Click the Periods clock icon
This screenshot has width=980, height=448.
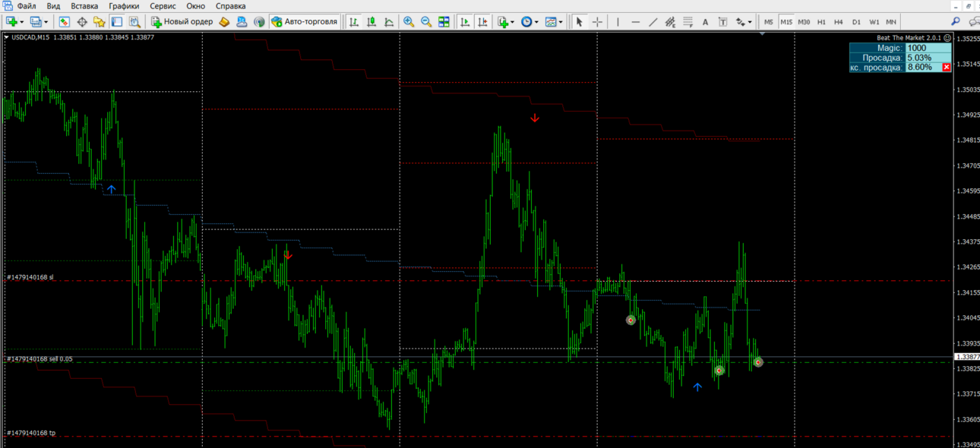tap(526, 22)
